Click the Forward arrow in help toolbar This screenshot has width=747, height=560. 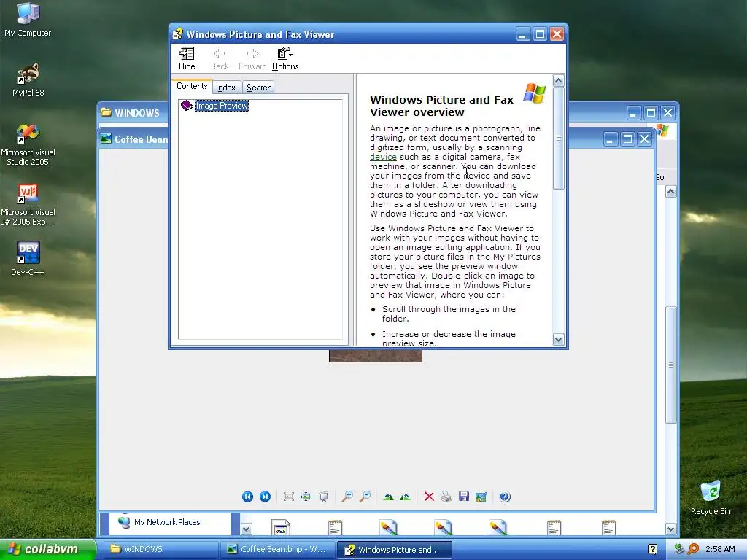[x=252, y=59]
